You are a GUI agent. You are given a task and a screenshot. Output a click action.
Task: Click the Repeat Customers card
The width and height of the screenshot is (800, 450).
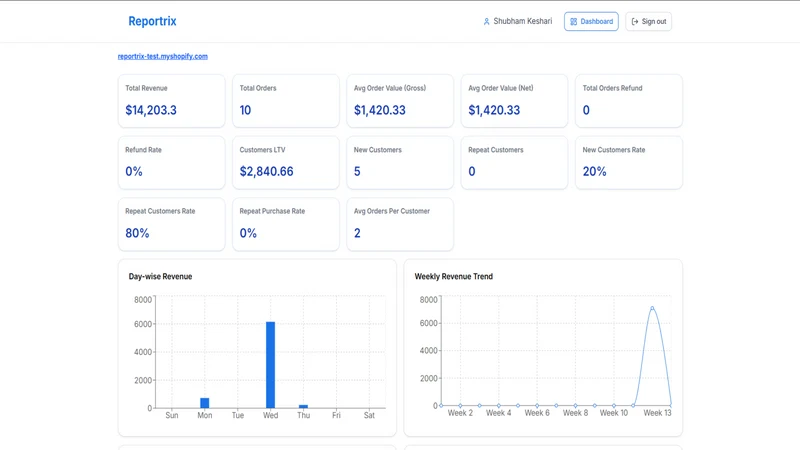coord(514,163)
